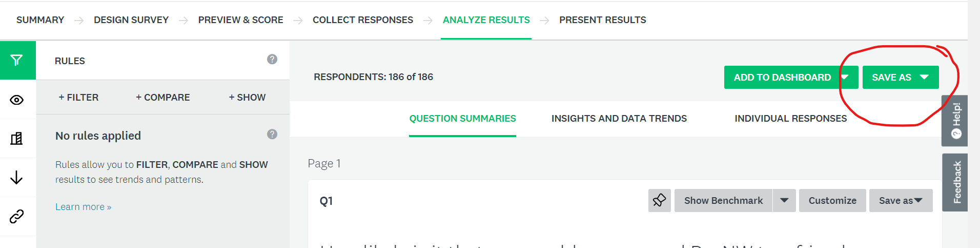This screenshot has height=248, width=980.
Task: Go to Present Results step
Action: click(603, 20)
